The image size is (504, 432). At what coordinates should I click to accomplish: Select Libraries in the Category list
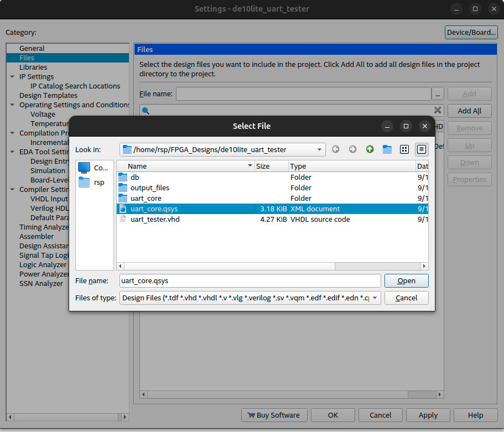(33, 67)
